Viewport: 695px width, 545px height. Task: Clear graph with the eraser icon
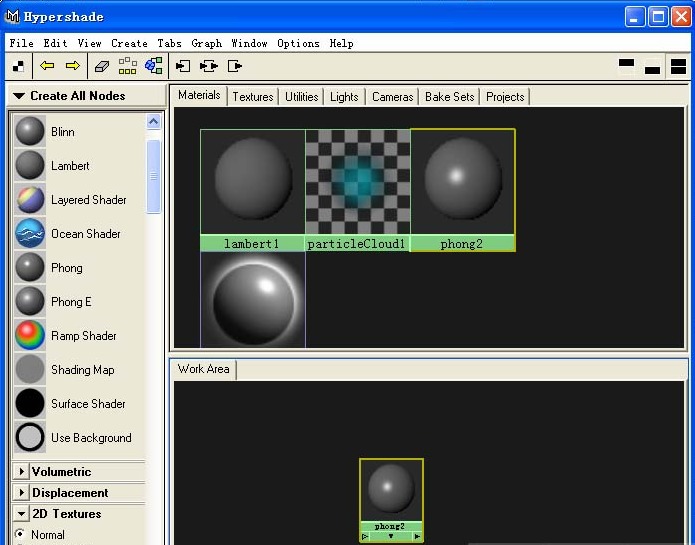(x=102, y=66)
